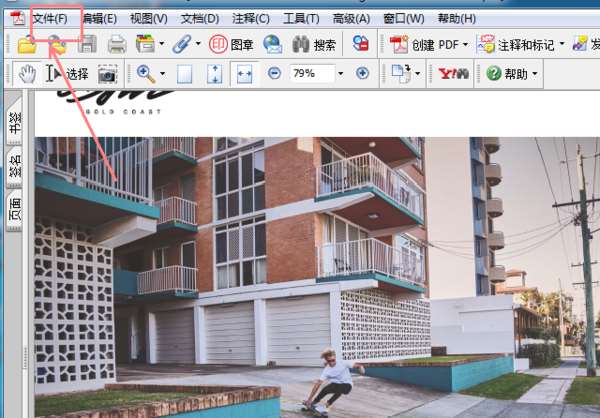Image resolution: width=600 pixels, height=418 pixels.
Task: Select the camera snapshot tool
Action: 108,74
